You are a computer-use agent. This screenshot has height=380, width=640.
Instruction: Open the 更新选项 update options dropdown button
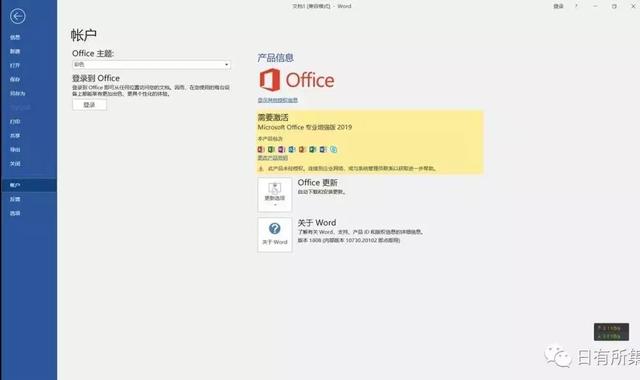pyautogui.click(x=275, y=194)
